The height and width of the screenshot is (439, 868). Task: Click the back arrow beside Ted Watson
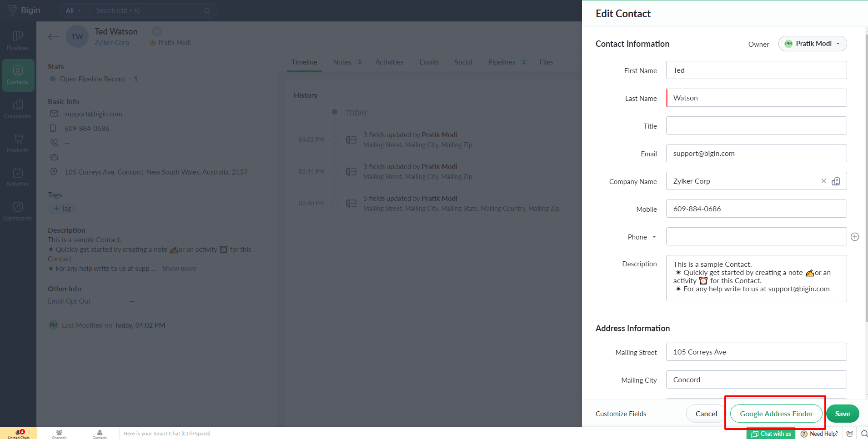click(54, 37)
